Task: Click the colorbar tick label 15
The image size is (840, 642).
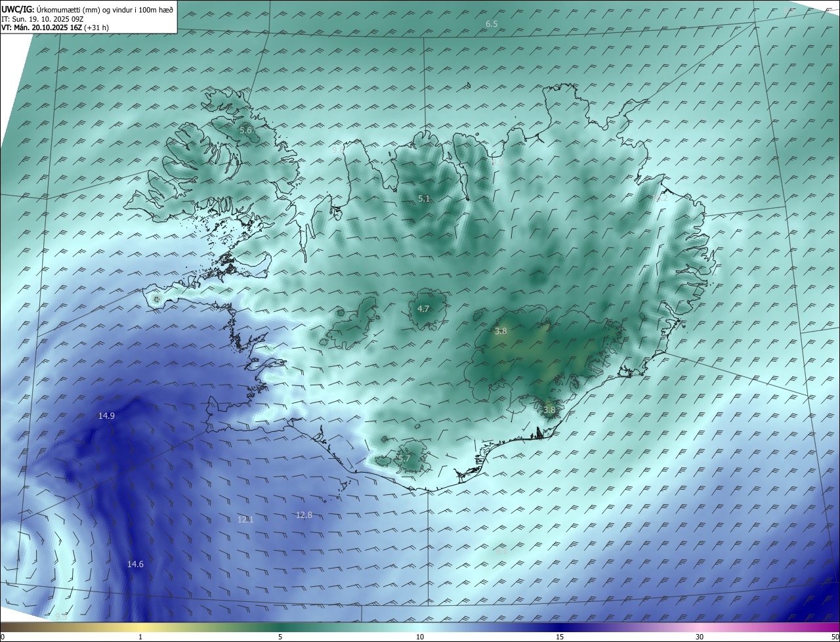Action: click(560, 637)
